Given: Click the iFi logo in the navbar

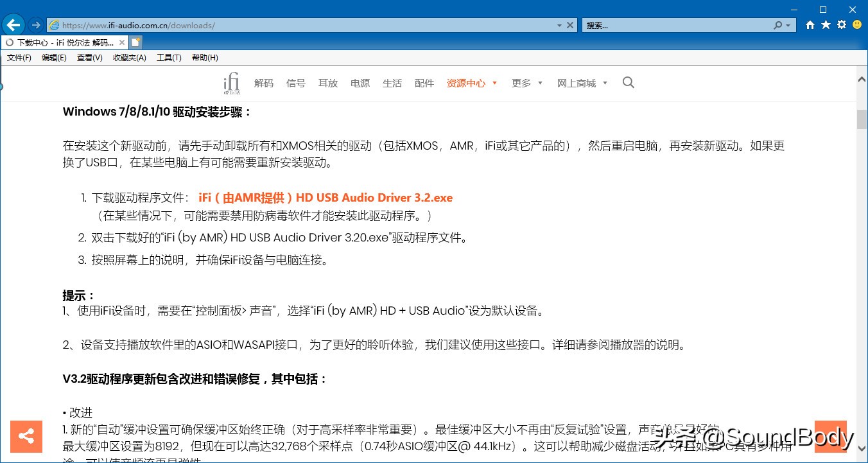Looking at the screenshot, I should point(231,82).
